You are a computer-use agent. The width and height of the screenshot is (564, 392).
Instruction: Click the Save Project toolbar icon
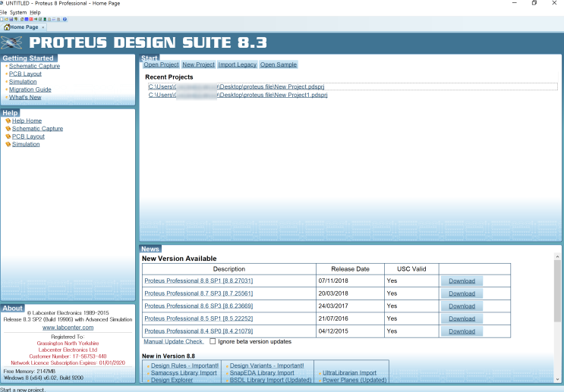(11, 19)
